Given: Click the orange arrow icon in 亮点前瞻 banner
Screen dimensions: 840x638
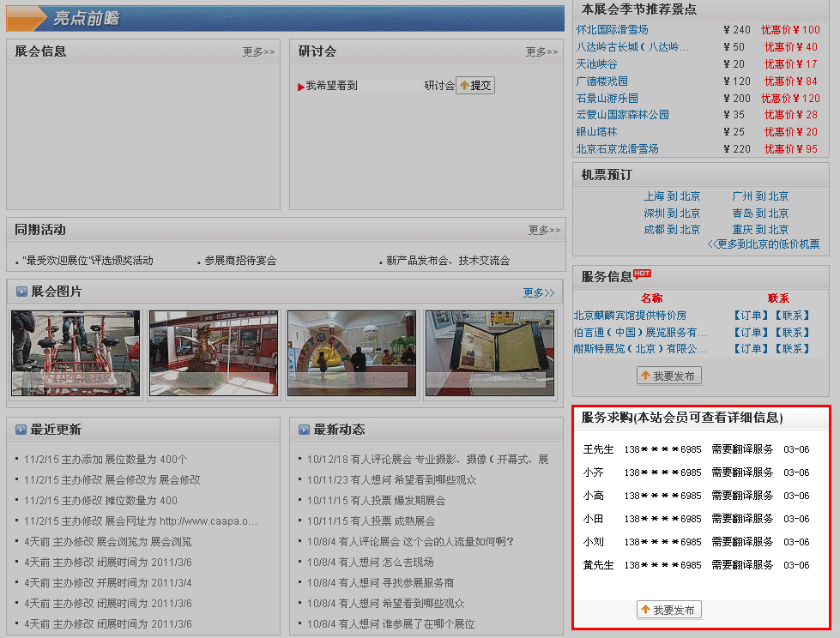Looking at the screenshot, I should click(x=27, y=18).
